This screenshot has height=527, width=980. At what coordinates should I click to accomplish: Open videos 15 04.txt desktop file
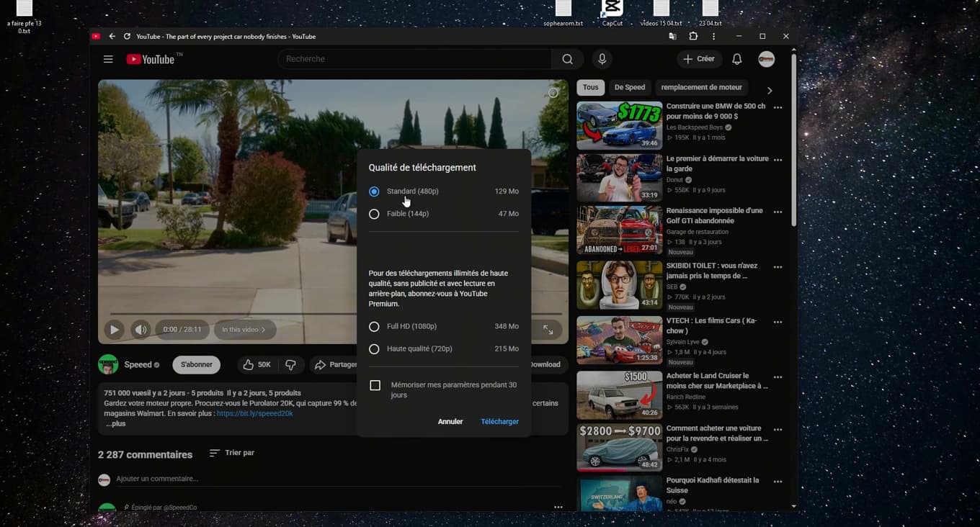pyautogui.click(x=661, y=13)
